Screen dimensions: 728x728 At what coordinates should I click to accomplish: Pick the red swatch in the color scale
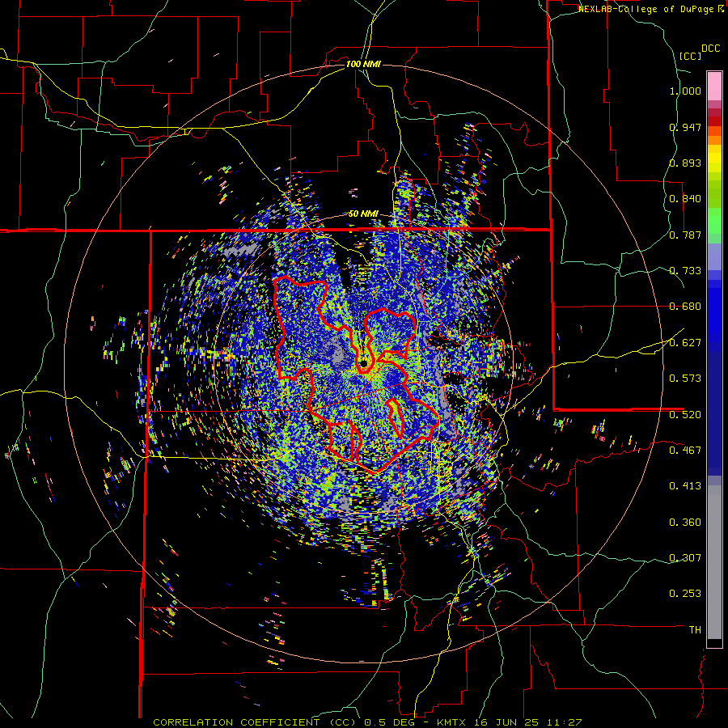point(714,121)
